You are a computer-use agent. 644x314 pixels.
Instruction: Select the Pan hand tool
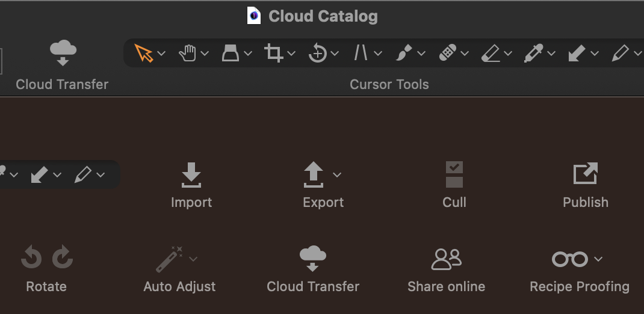pos(187,54)
